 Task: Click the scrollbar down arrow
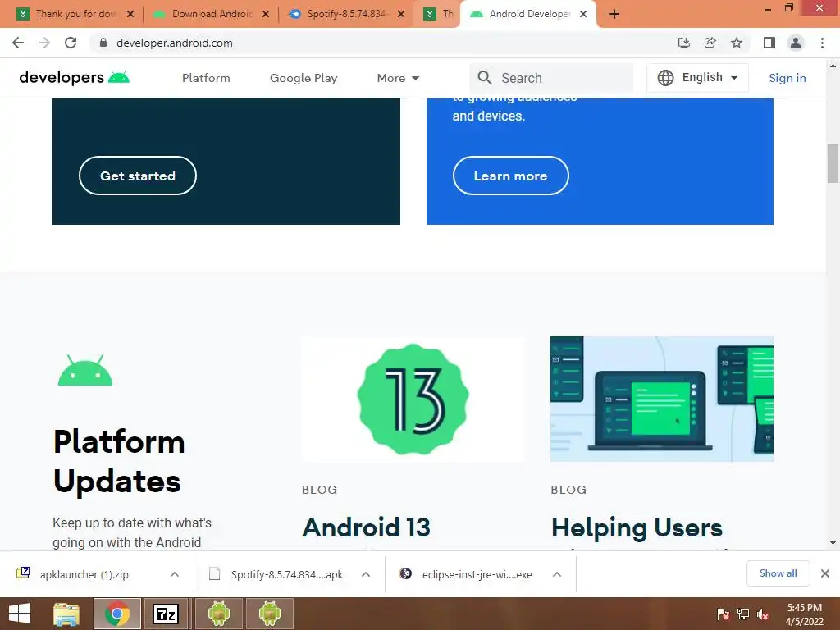pyautogui.click(x=833, y=543)
